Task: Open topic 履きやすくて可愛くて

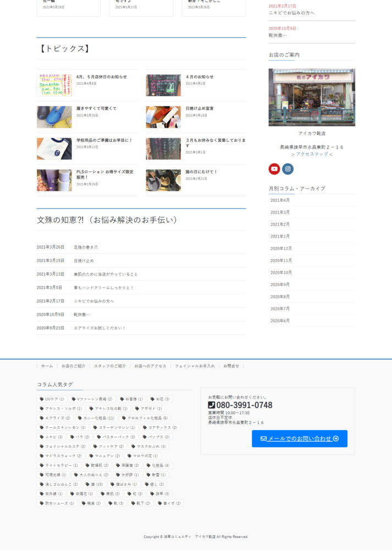Action: (96, 108)
